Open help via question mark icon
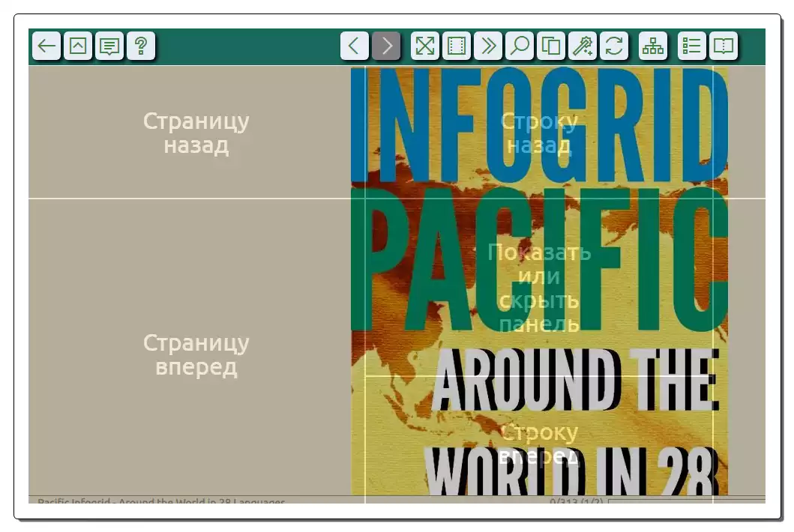The image size is (794, 532). [x=141, y=46]
